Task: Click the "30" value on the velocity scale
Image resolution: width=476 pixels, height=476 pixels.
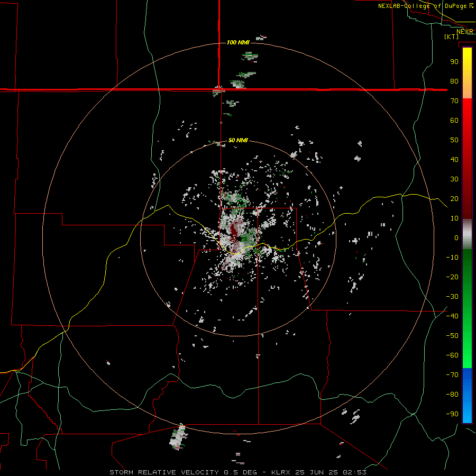Action: point(454,179)
